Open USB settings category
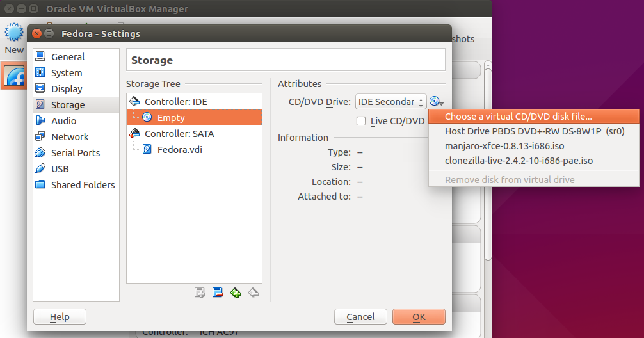 (76, 169)
